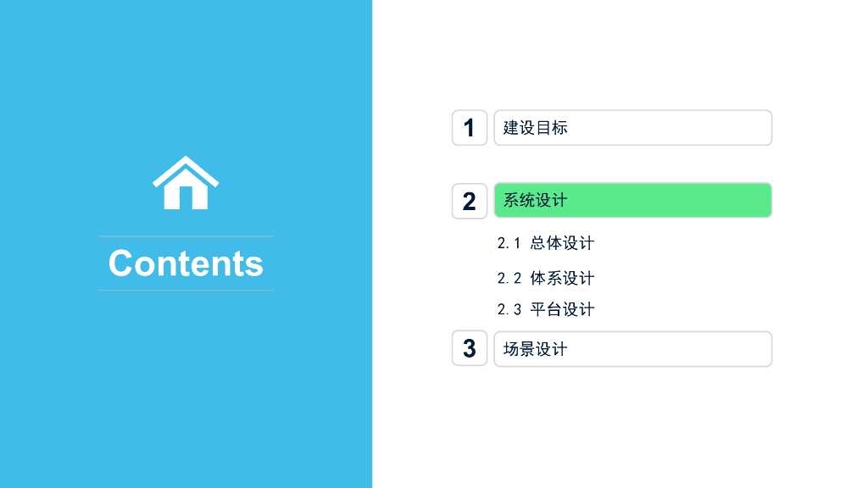Image resolution: width=868 pixels, height=488 pixels.
Task: Select the Contents heading text
Action: tap(186, 263)
